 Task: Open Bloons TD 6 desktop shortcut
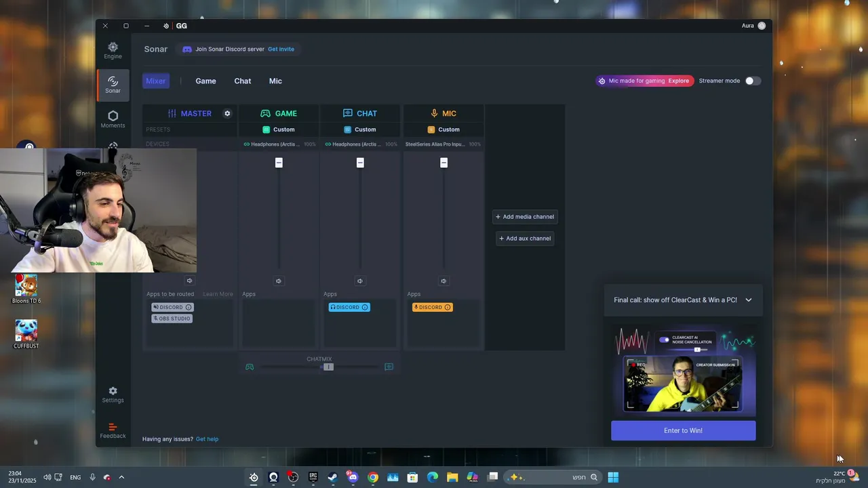[x=26, y=289]
